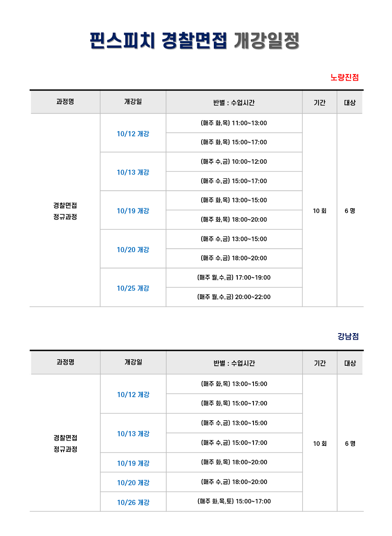The image size is (392, 536).
Task: Select the 강남점 branch label
Action: click(348, 336)
